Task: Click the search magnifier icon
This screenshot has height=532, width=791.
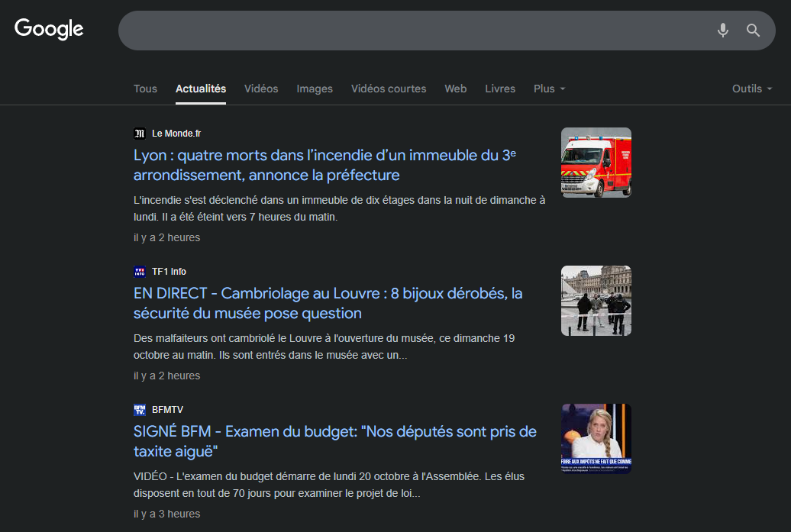Action: [x=753, y=31]
